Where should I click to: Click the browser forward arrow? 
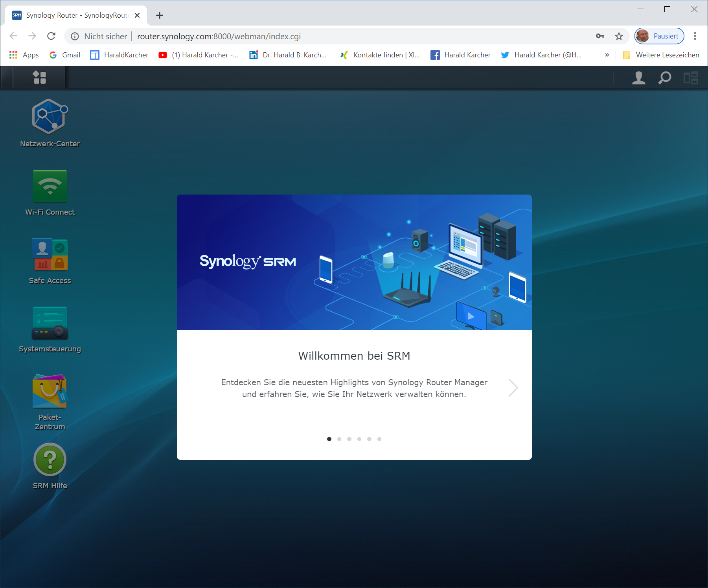pos(32,36)
